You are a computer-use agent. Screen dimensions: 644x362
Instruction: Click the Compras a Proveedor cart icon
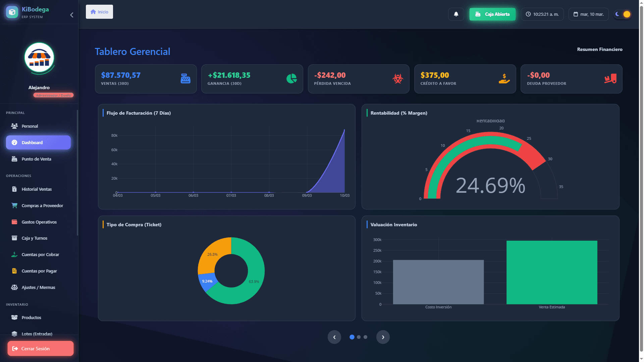[x=14, y=205]
